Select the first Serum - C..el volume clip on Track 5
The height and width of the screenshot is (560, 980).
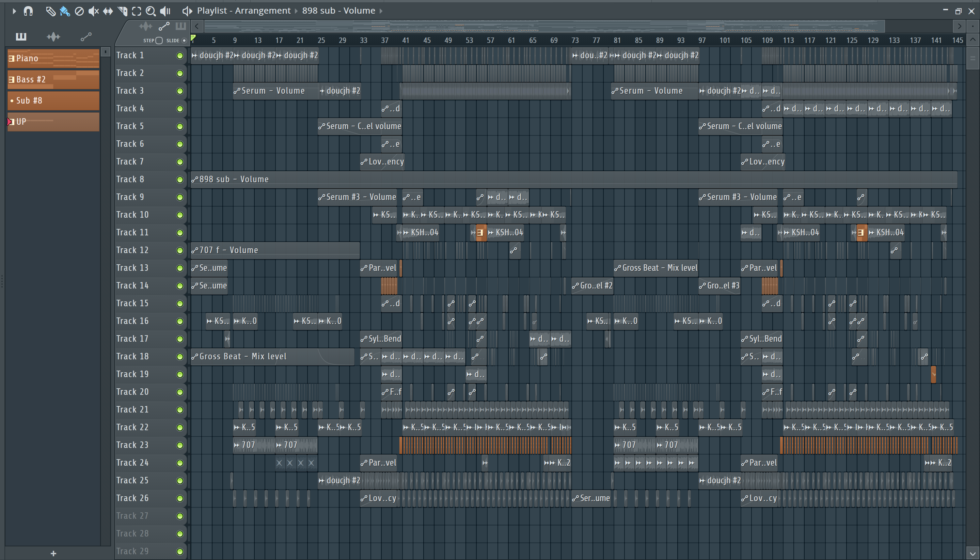[x=360, y=126]
